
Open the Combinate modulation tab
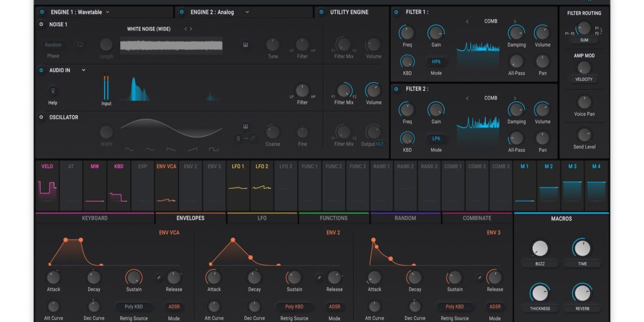(x=477, y=218)
